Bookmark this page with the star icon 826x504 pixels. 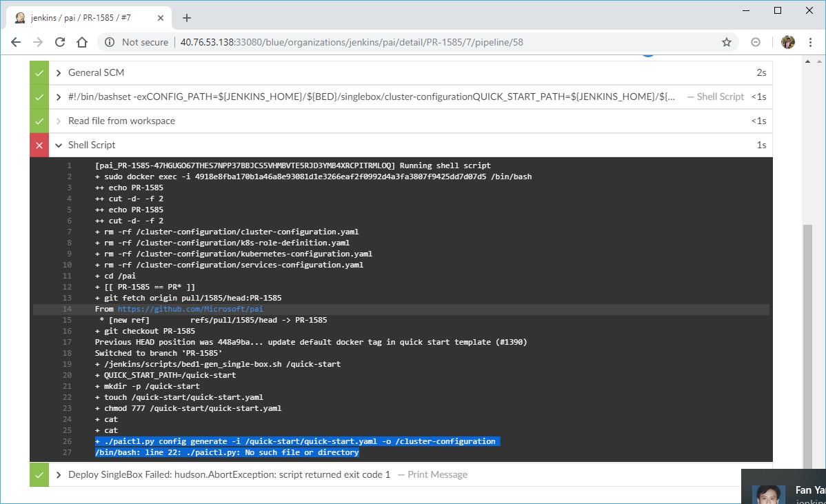(726, 42)
